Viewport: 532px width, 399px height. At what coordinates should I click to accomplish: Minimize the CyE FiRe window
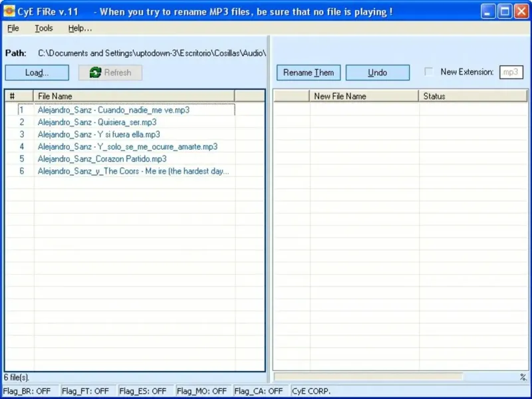(488, 11)
